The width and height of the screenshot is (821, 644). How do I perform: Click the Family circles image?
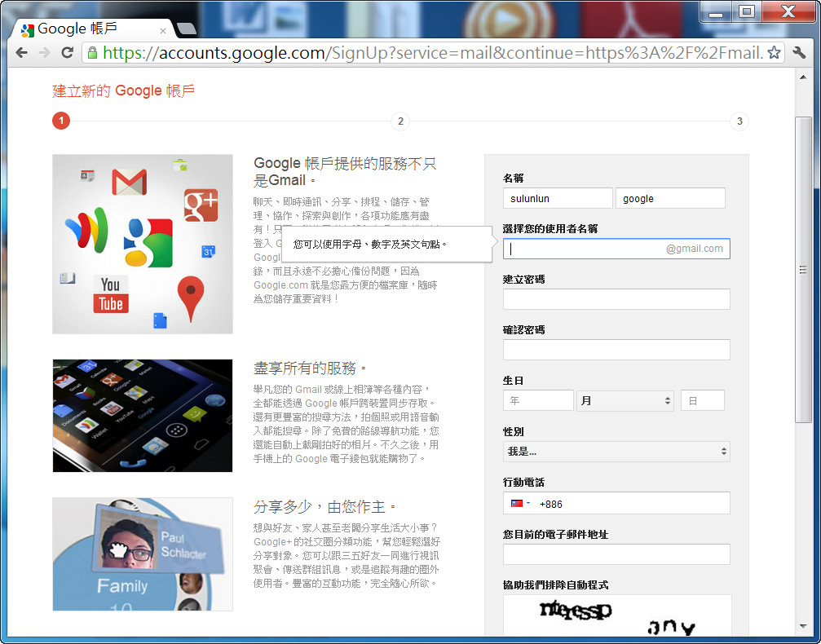(143, 554)
